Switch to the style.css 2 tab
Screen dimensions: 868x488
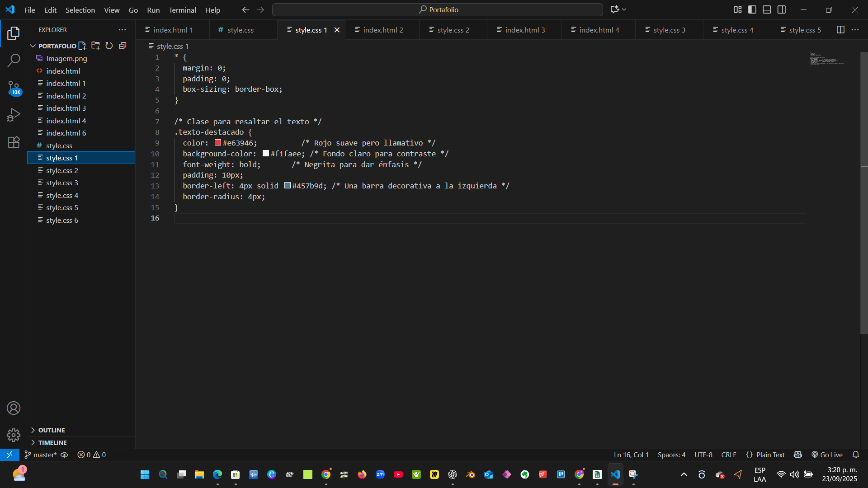pyautogui.click(x=453, y=30)
